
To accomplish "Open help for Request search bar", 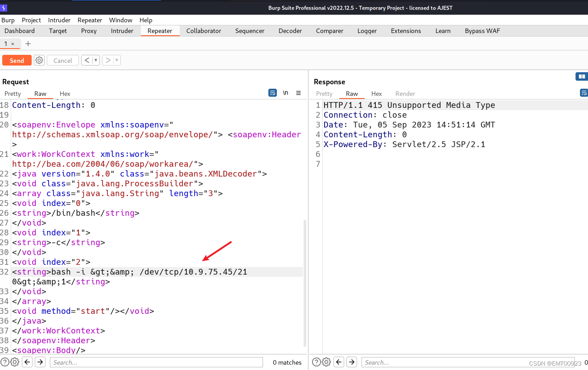I will click(5, 362).
